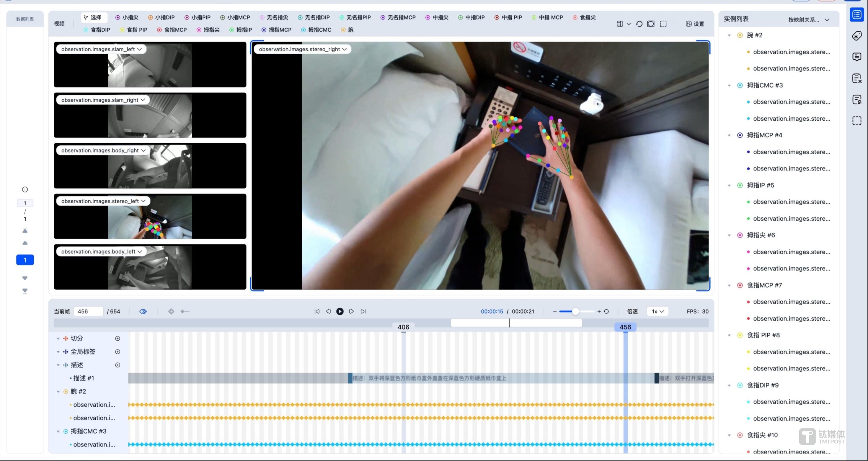Jump to last frame button
This screenshot has width=868, height=461.
pos(363,311)
